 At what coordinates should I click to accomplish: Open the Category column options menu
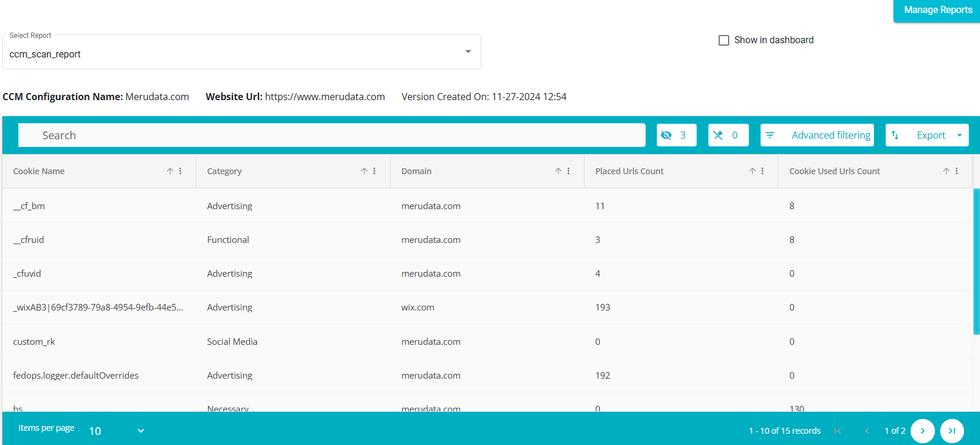(374, 171)
